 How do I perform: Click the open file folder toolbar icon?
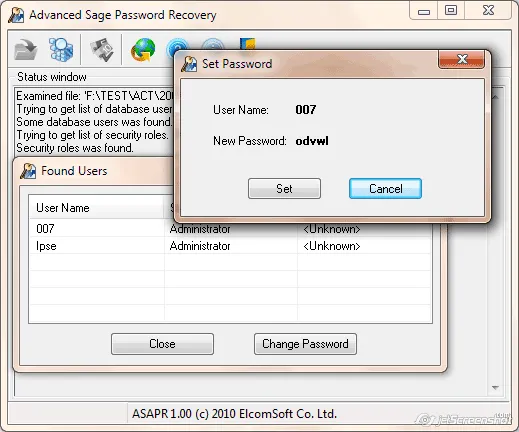[x=26, y=50]
